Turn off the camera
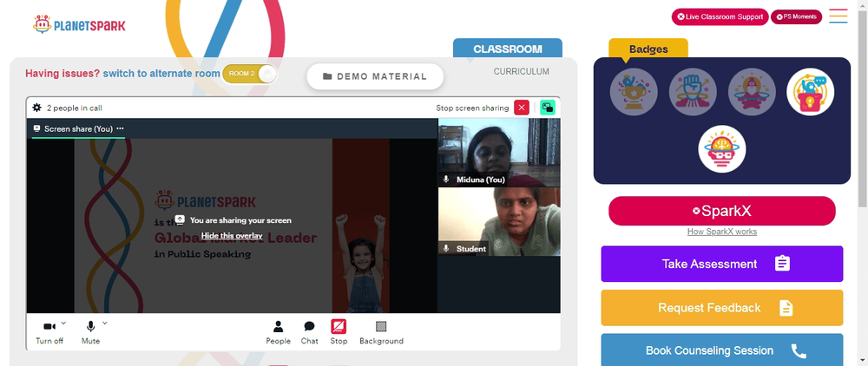The height and width of the screenshot is (366, 868). pos(49,332)
